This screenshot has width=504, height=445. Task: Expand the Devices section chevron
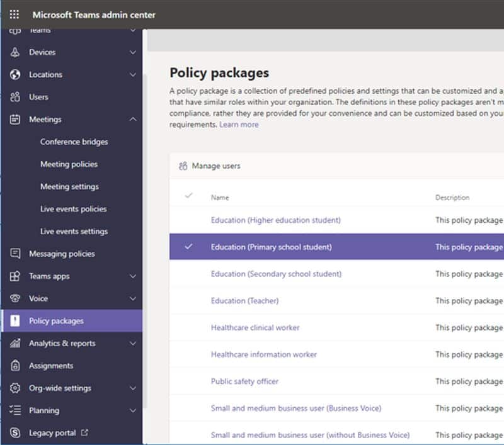[x=133, y=52]
